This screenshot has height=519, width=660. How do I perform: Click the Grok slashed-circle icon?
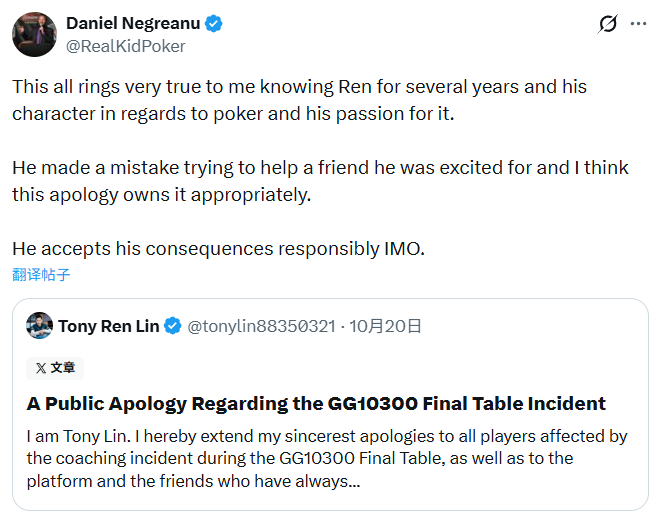click(607, 24)
